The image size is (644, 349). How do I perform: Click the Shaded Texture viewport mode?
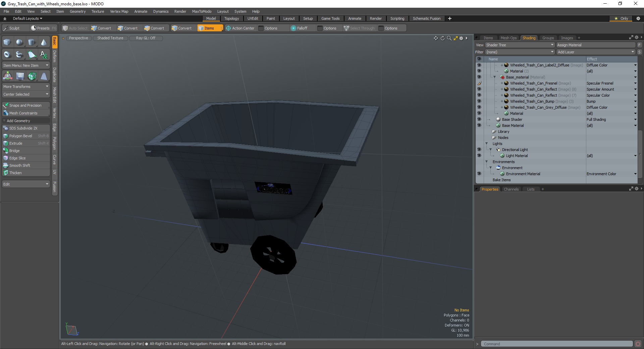click(x=110, y=38)
